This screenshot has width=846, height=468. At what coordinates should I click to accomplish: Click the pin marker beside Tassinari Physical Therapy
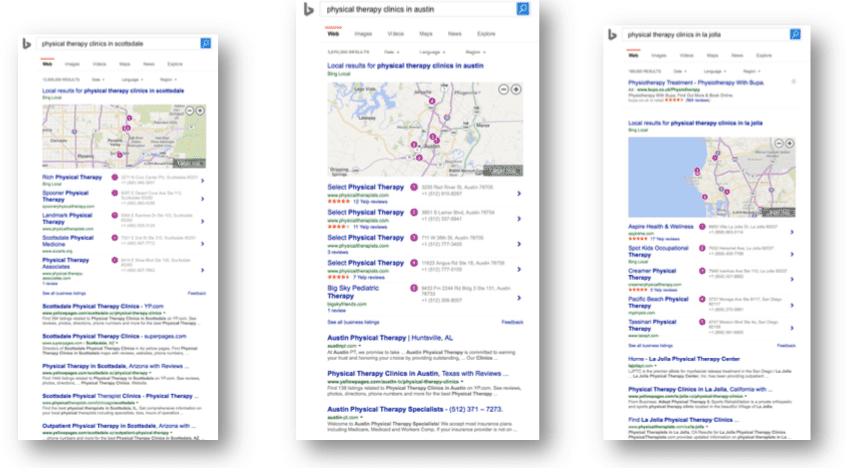pyautogui.click(x=702, y=322)
